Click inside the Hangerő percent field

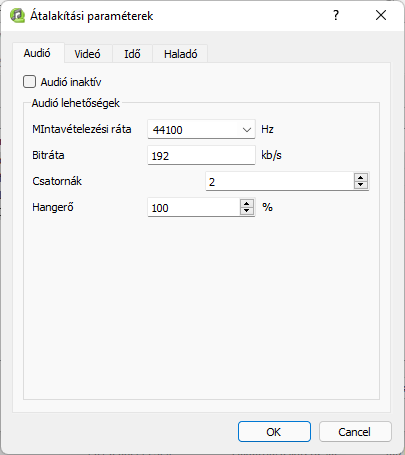[x=194, y=207]
